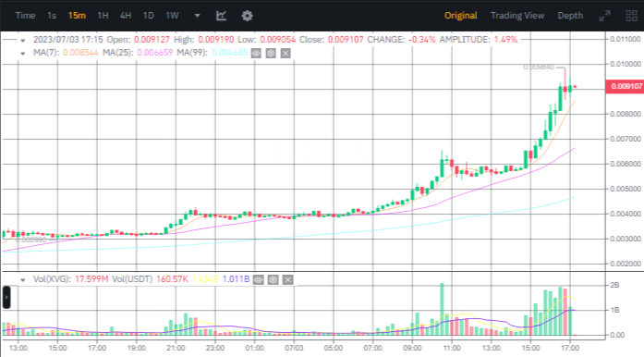Click the 0.009840 high marker label

click(x=539, y=67)
